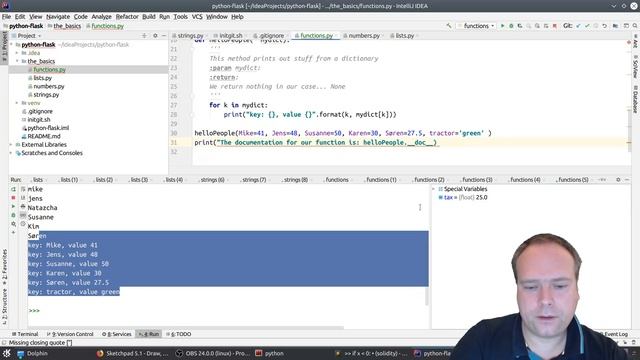640x360 pixels.
Task: Open Search Everywhere magnifier icon
Action: 635,26
